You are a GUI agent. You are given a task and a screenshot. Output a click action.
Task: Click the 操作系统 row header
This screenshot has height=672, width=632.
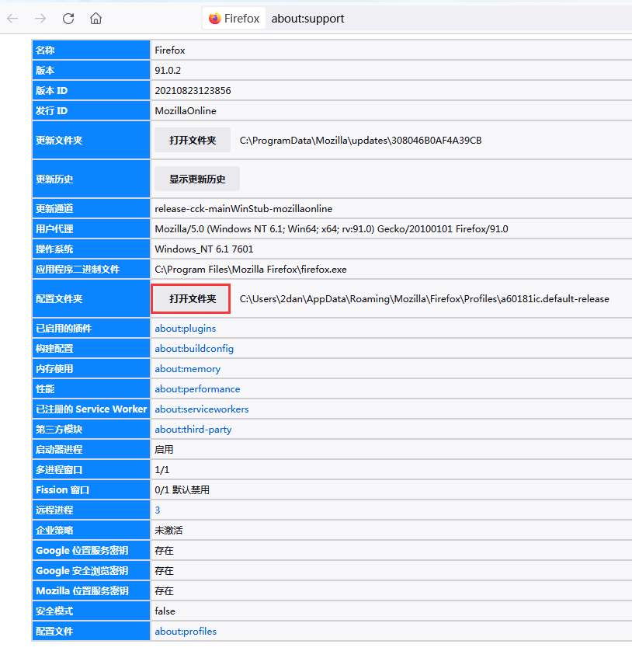tap(91, 249)
